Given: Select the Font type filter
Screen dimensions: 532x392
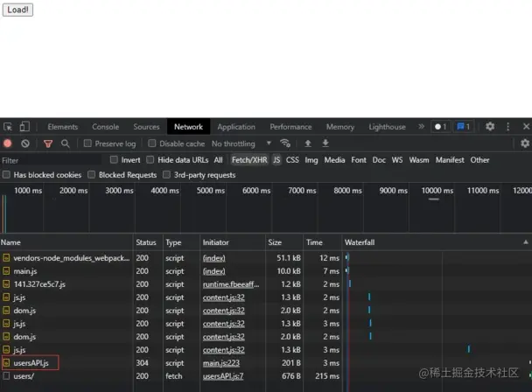Looking at the screenshot, I should click(x=359, y=160).
